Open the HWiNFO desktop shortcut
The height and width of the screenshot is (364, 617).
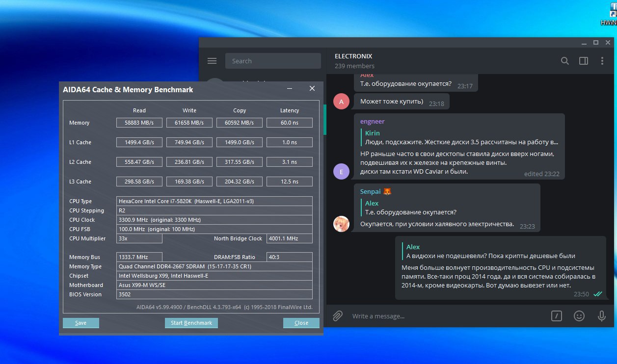pyautogui.click(x=609, y=13)
